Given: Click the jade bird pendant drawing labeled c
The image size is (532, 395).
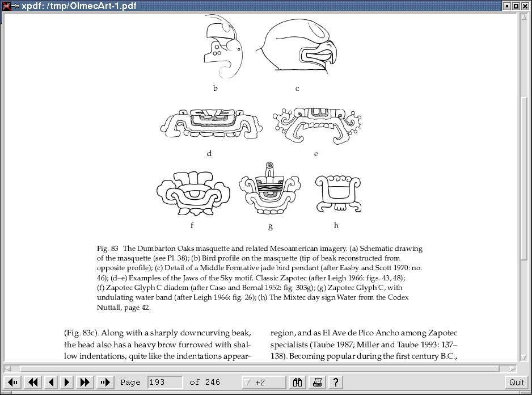Looking at the screenshot, I should [297, 46].
